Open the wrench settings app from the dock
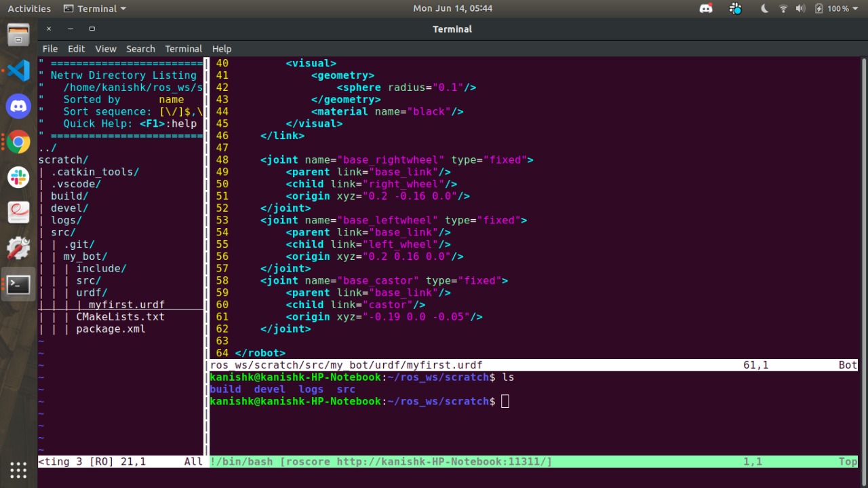The width and height of the screenshot is (868, 488). tap(18, 248)
